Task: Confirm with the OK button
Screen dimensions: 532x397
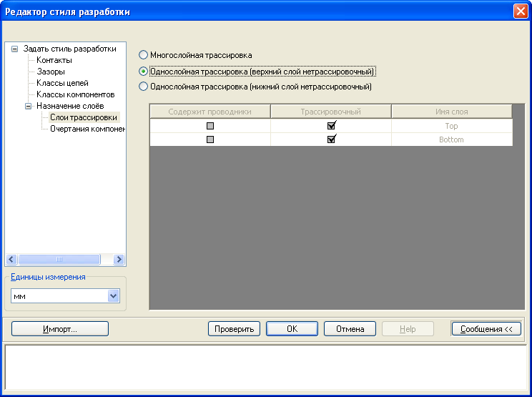Action: (292, 329)
